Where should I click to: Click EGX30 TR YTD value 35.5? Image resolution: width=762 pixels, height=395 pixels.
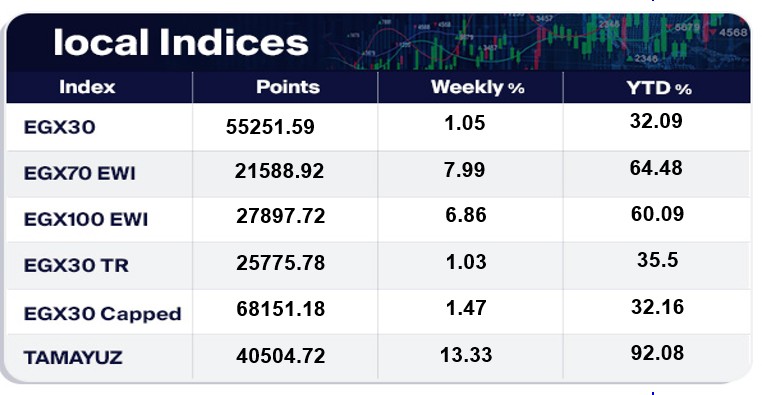click(x=658, y=260)
